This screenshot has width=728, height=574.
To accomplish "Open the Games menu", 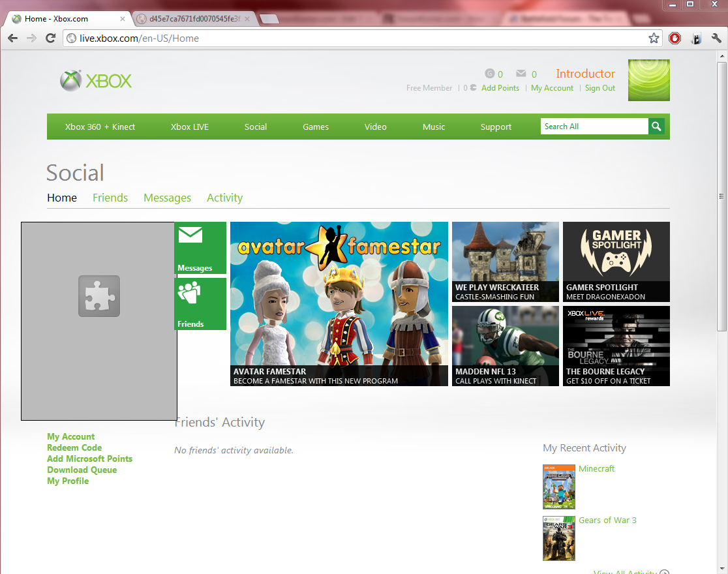I will pyautogui.click(x=316, y=127).
